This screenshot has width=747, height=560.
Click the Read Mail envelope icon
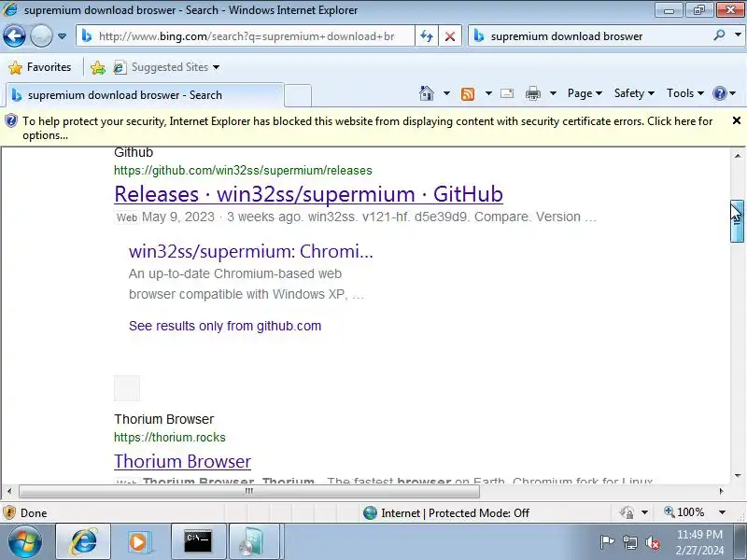[507, 93]
